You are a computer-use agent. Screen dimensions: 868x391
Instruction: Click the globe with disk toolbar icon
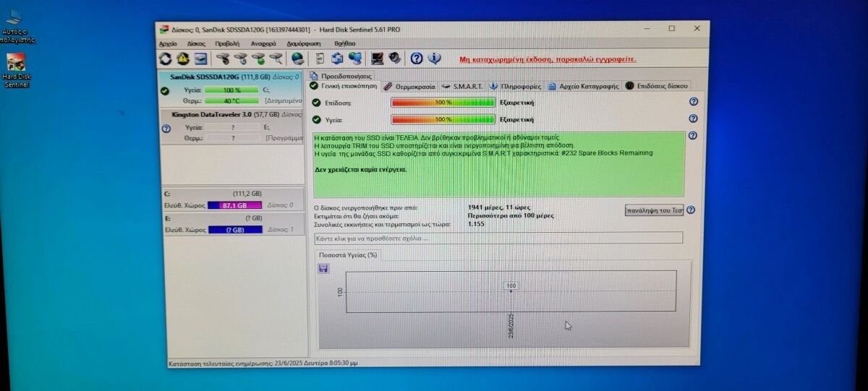coord(297,59)
